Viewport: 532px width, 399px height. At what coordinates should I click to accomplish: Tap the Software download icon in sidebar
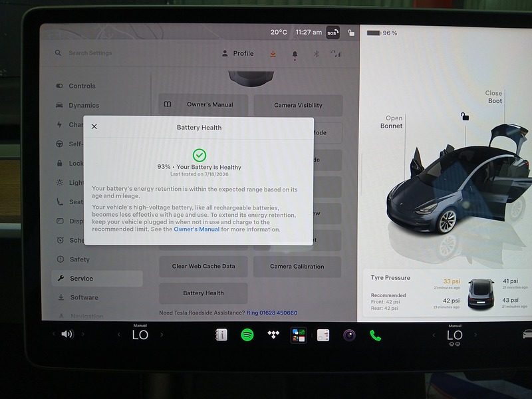point(61,297)
